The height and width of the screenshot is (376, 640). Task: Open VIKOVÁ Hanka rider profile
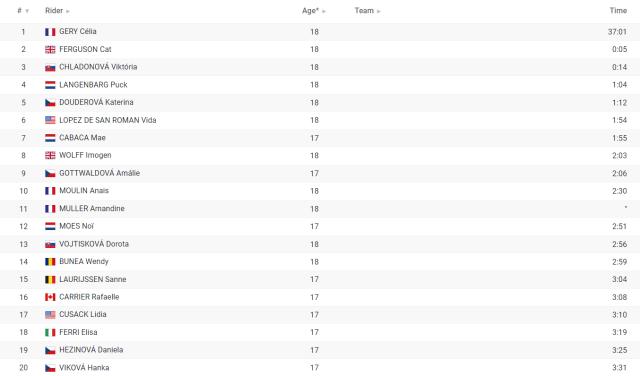coord(84,367)
